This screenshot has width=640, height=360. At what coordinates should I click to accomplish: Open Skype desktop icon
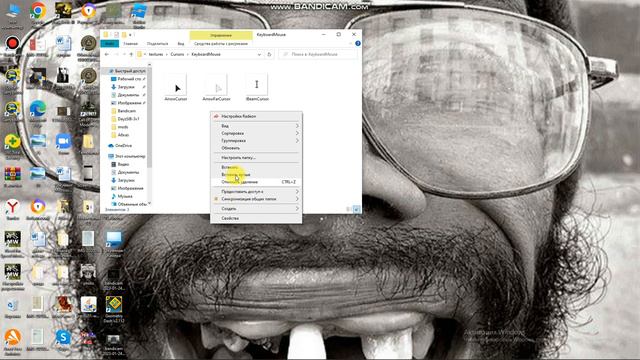point(63,338)
